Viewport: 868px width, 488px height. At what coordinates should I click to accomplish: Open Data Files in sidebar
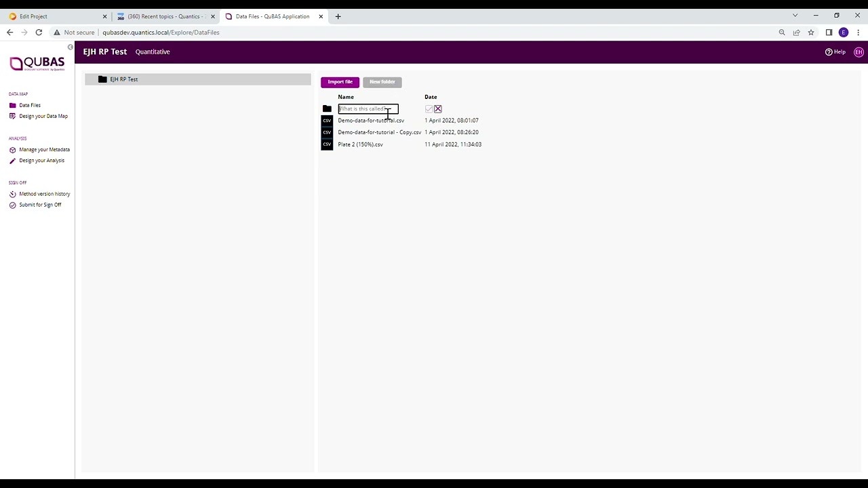coord(30,105)
